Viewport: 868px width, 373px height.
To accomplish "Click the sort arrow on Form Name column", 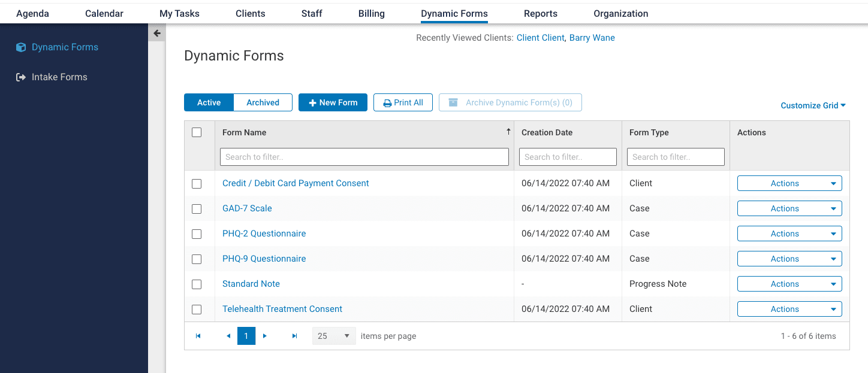I will [508, 131].
